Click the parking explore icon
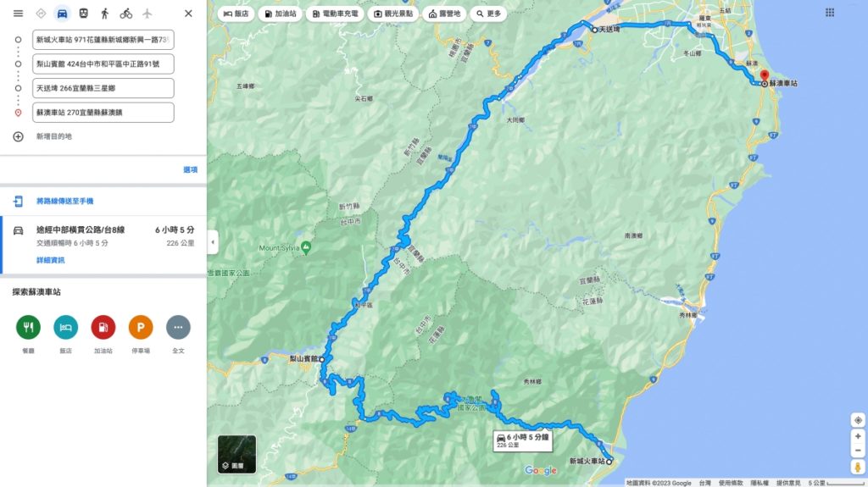Image resolution: width=868 pixels, height=487 pixels. (141, 327)
